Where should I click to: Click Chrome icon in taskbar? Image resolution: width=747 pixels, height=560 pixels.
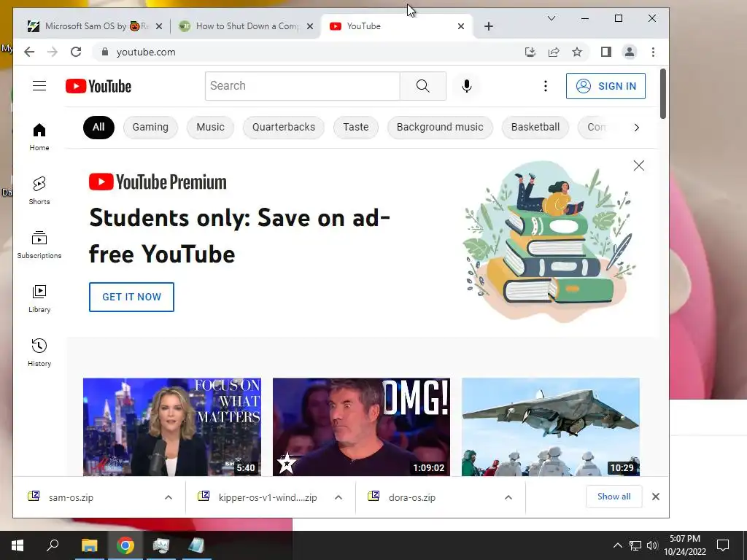coord(125,545)
